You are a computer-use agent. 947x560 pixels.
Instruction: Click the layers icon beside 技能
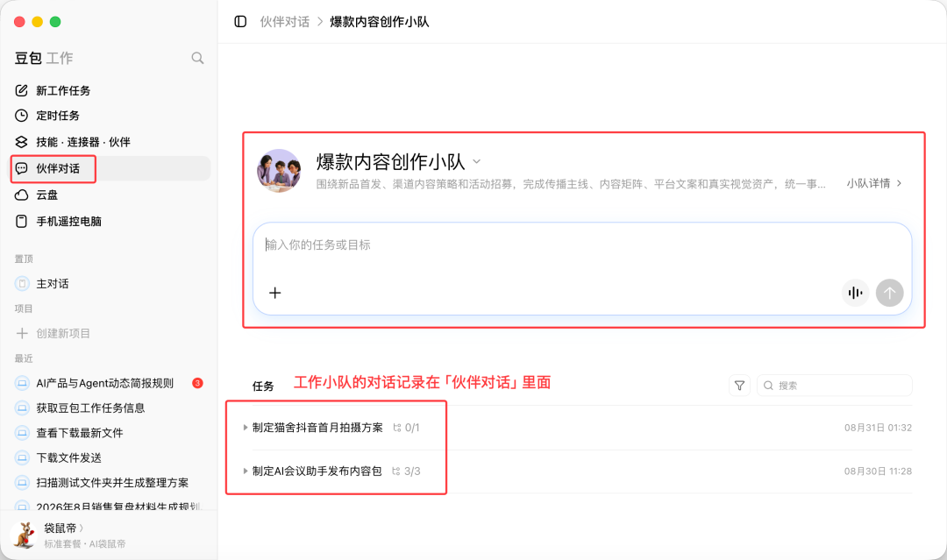pos(22,142)
